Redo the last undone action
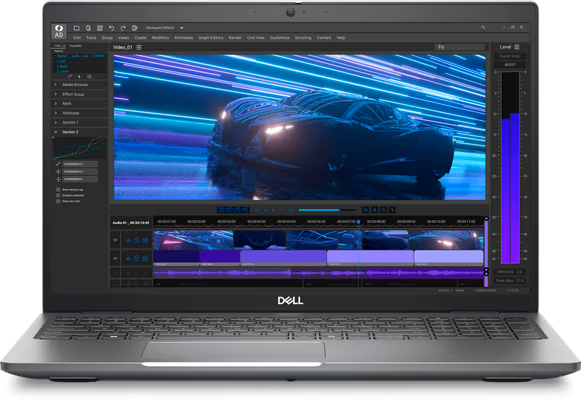Screen dimensions: 581x402 point(123,28)
